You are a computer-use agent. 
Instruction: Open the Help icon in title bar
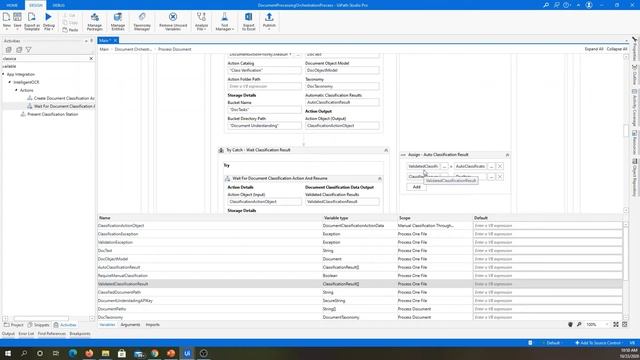pos(566,5)
